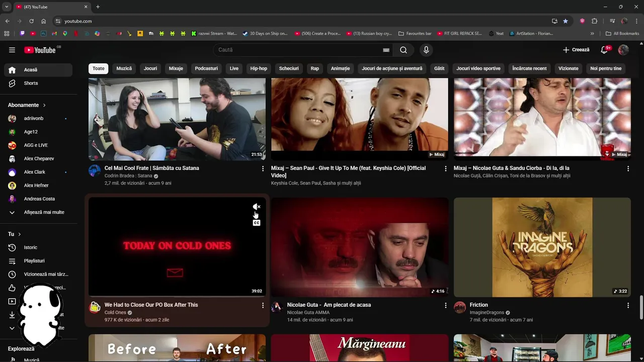Open Codrin Bradea channel avatar
The width and height of the screenshot is (644, 362).
(95, 170)
